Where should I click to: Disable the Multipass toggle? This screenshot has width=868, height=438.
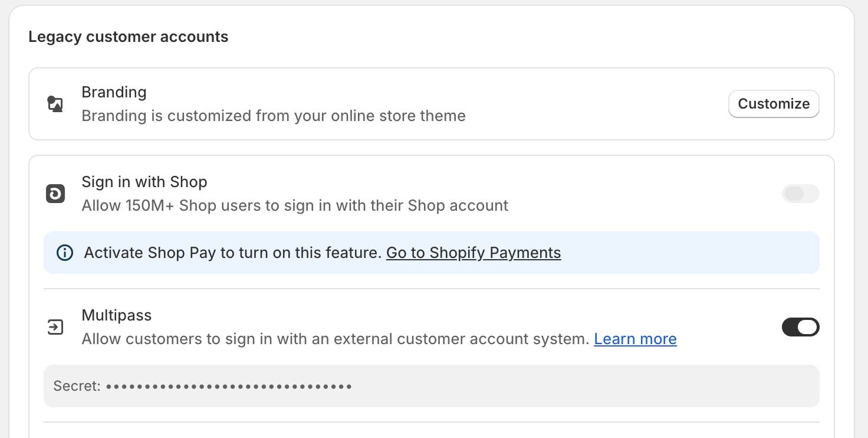[800, 327]
